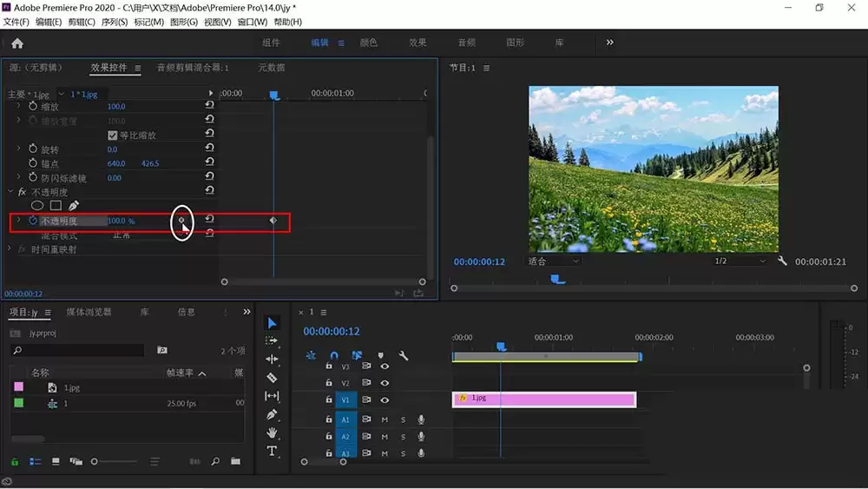Screen dimensions: 868x489
Task: Toggle V1 track output eye
Action: (x=385, y=400)
